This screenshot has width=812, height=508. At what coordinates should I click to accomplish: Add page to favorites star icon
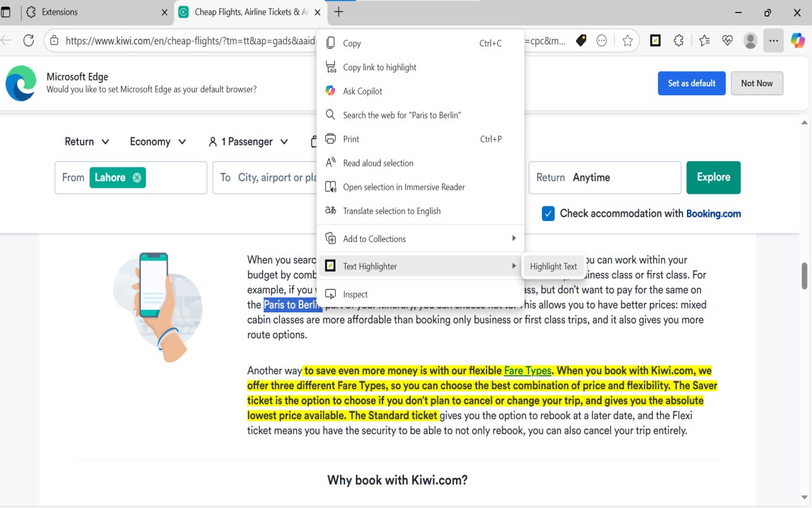pos(627,41)
